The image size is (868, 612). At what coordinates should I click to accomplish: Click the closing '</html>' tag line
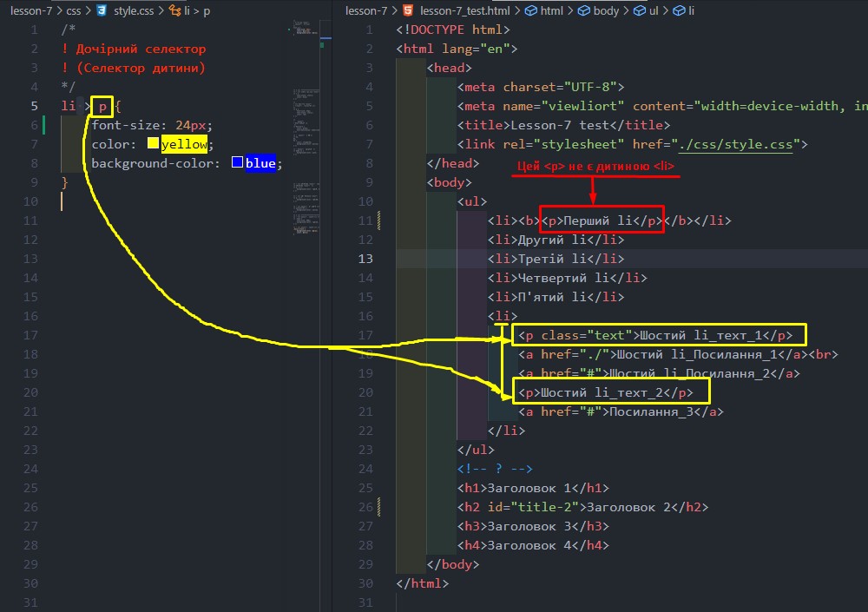(x=423, y=583)
